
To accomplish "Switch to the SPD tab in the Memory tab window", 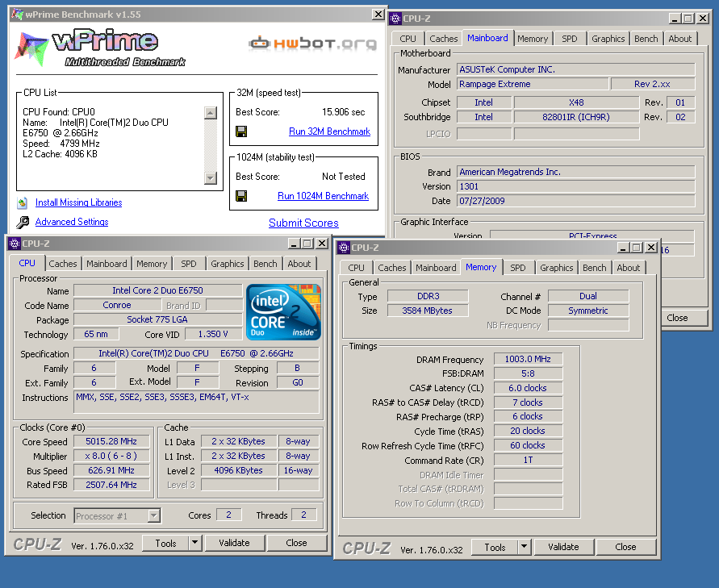I will [x=518, y=268].
